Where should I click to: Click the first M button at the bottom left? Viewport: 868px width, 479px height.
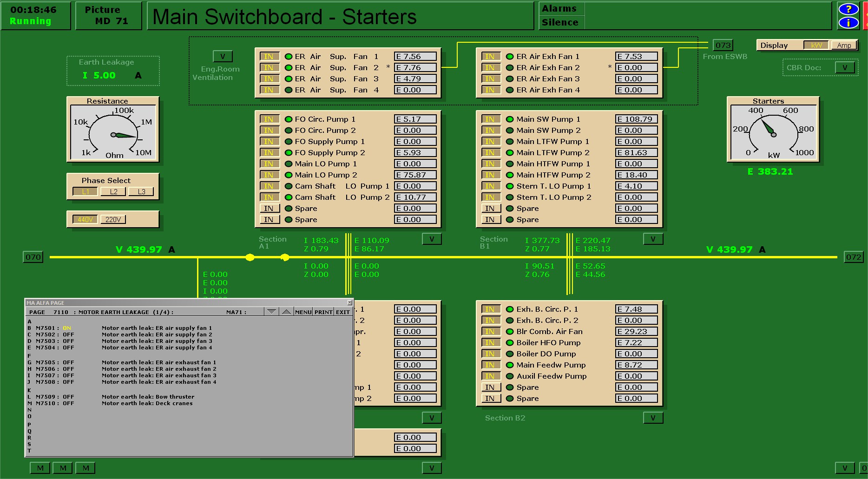coord(40,468)
